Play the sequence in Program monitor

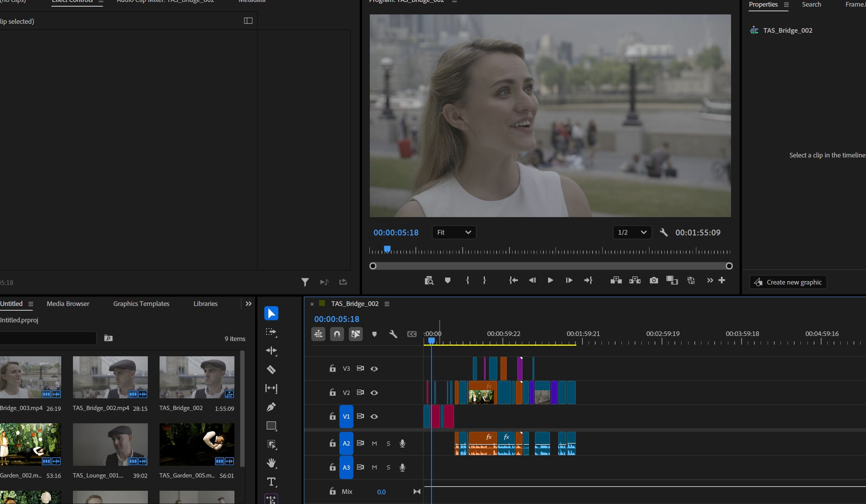[x=550, y=280]
